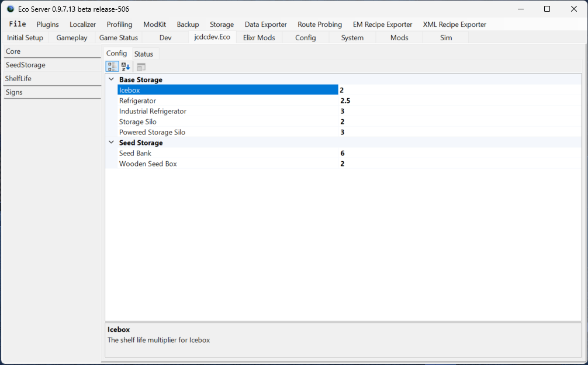Viewport: 588px width, 365px height.
Task: Click the Seed Storage category header
Action: pos(141,142)
